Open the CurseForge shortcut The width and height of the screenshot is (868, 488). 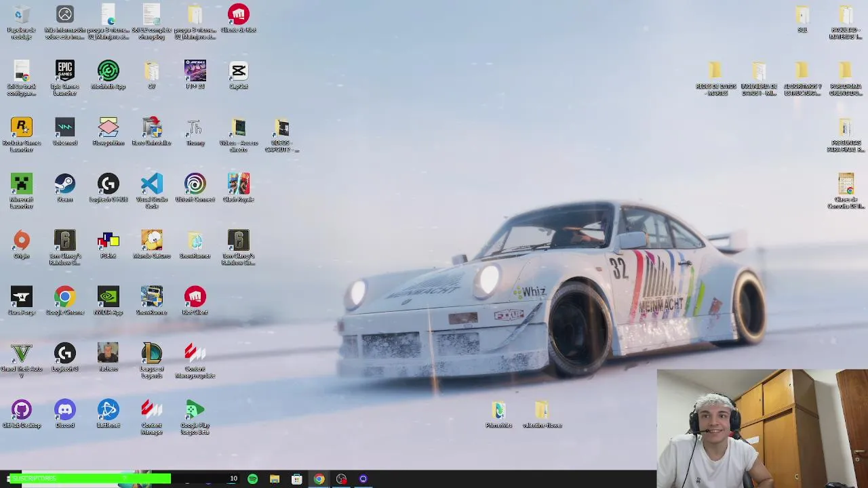(21, 302)
